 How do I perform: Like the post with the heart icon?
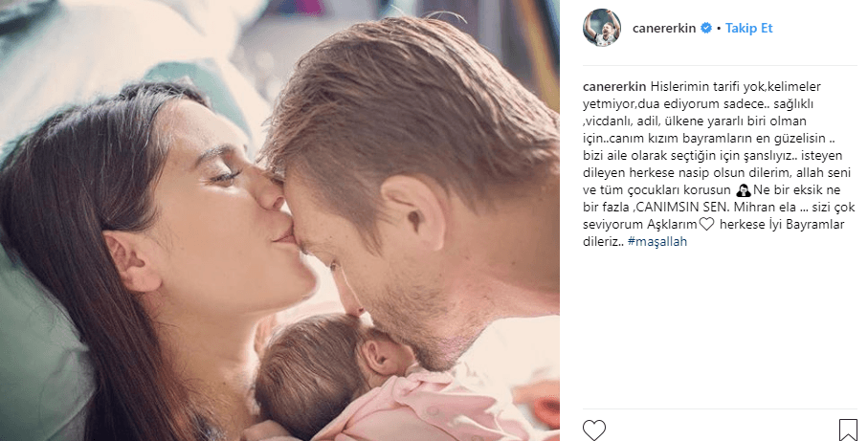pos(594,430)
